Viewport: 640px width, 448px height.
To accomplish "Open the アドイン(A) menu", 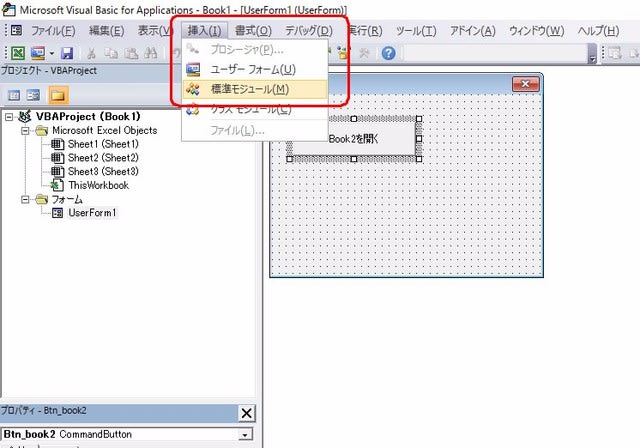I will pos(472,31).
